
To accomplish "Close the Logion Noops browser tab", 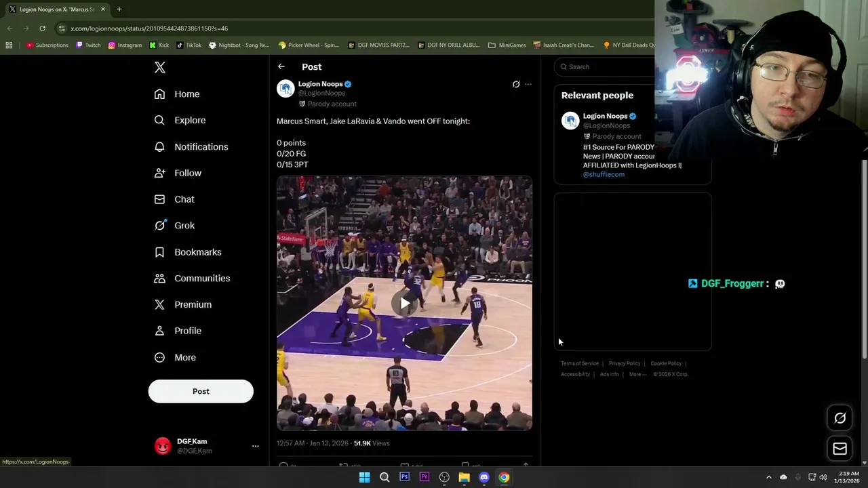I will tap(103, 9).
